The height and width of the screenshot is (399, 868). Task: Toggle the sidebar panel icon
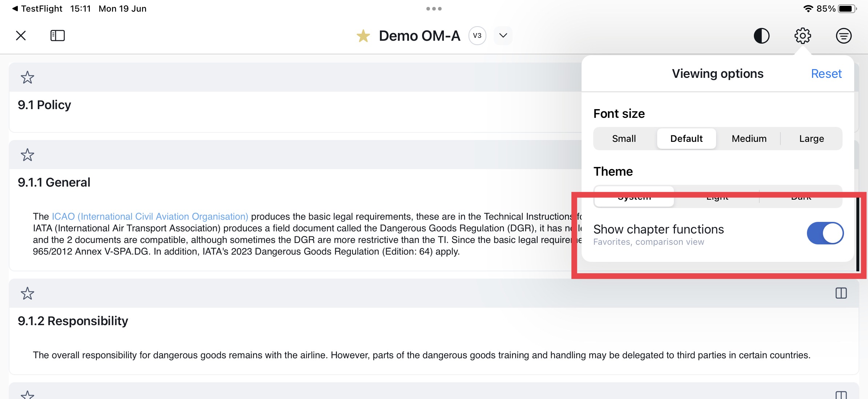[x=57, y=36]
